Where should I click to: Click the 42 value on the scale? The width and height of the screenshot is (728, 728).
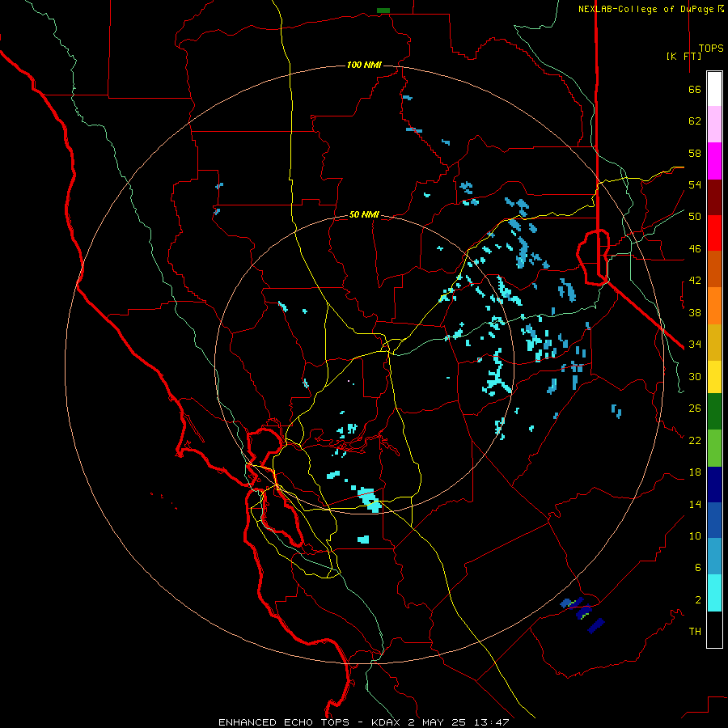695,281
